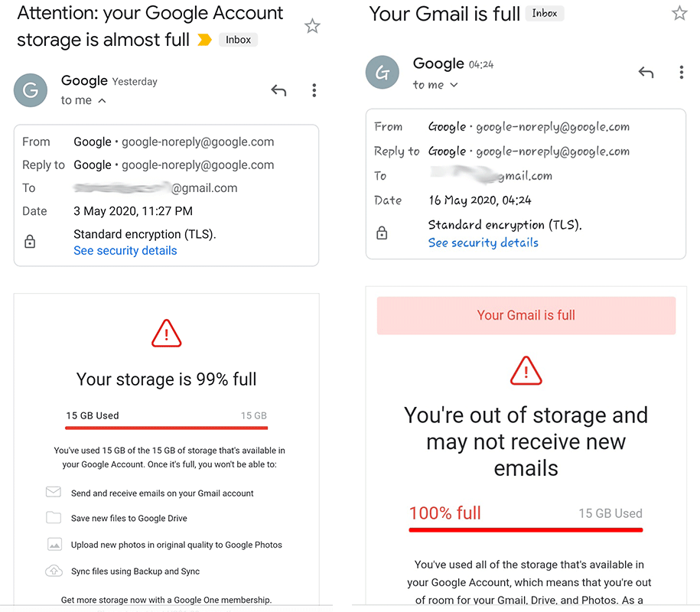700x612 pixels.
Task: Click the yellow importance marker arrow
Action: (x=204, y=40)
